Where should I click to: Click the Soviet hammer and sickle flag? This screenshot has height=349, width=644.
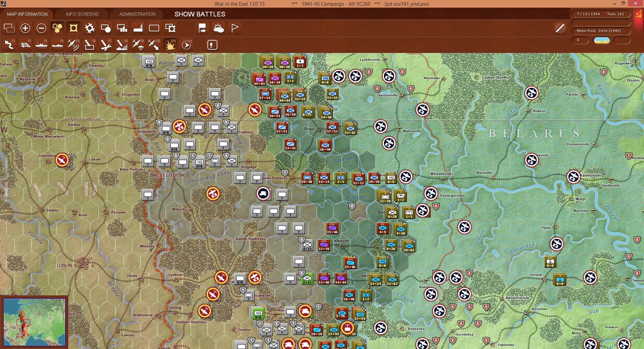pos(638,14)
